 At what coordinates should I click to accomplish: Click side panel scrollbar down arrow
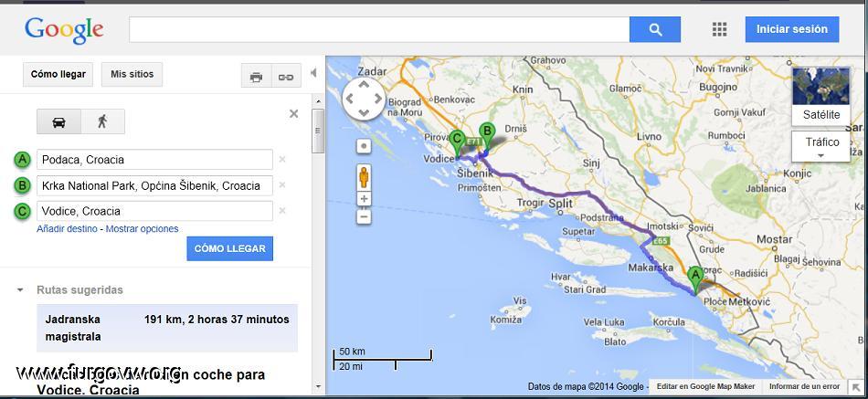[318, 386]
